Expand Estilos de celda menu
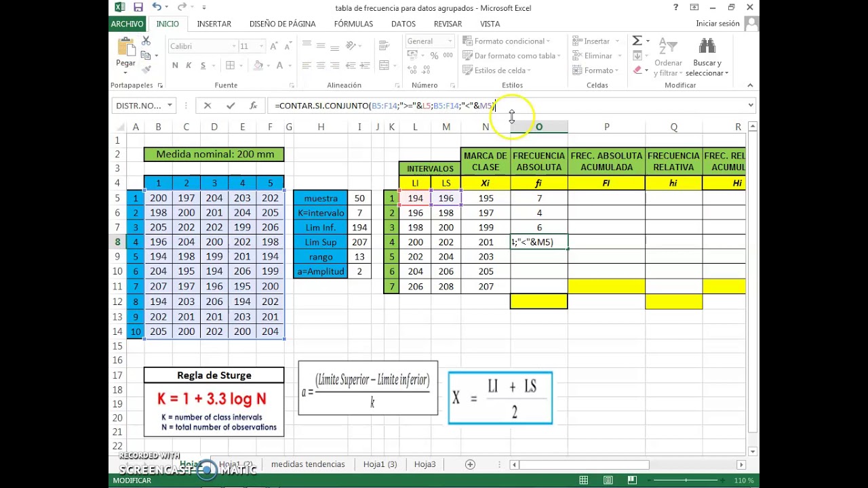 [x=496, y=70]
